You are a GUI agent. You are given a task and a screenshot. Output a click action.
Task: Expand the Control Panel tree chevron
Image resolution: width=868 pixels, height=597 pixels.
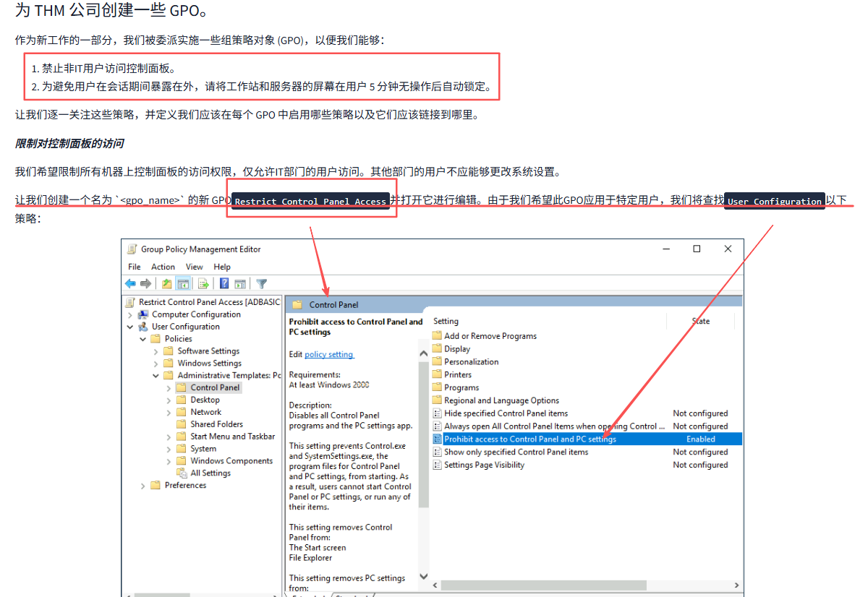(169, 388)
